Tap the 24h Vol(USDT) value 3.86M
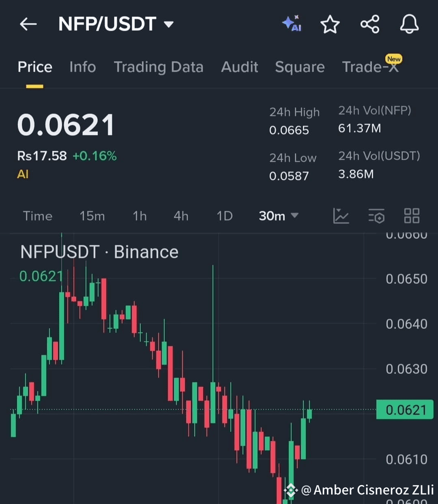 [x=356, y=174]
